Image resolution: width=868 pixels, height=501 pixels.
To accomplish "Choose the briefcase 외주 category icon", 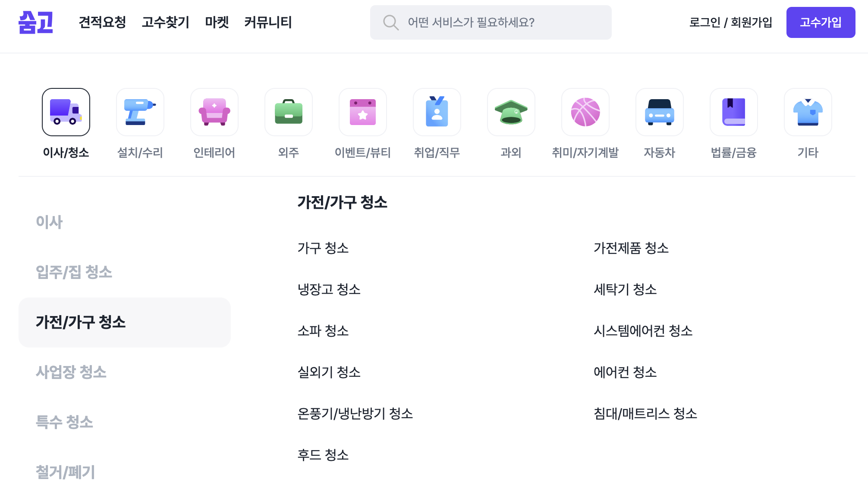I will (x=289, y=112).
